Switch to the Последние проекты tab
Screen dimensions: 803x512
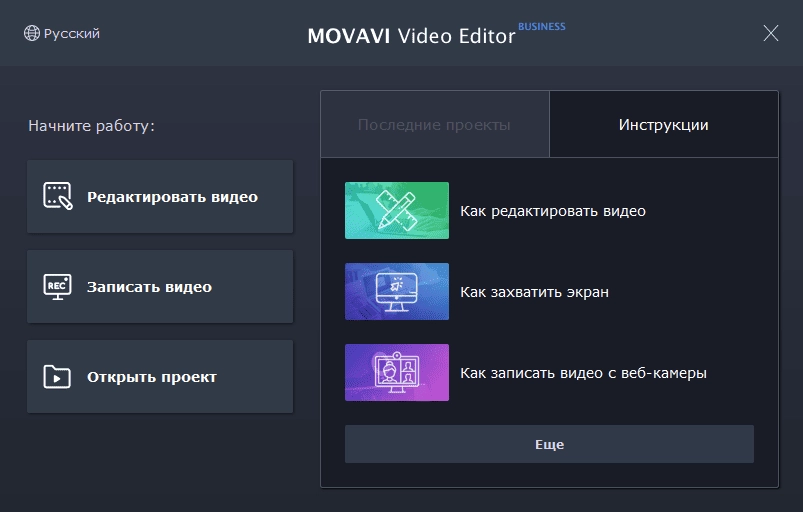[435, 124]
